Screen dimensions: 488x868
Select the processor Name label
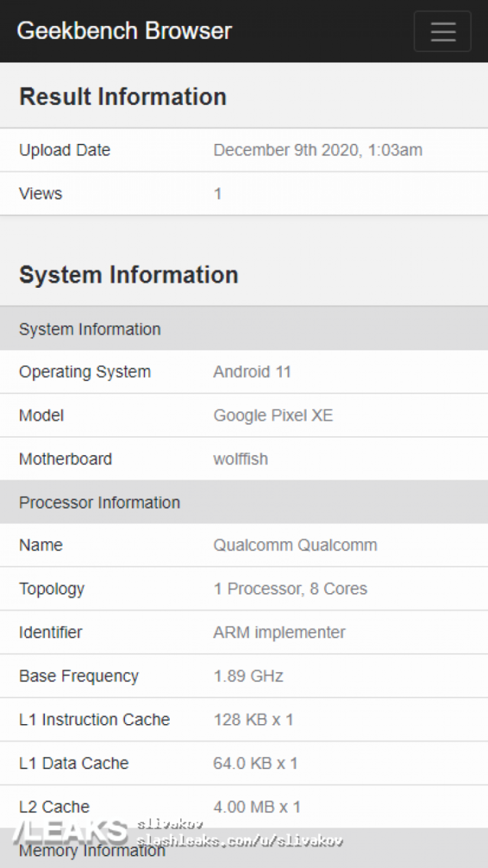pyautogui.click(x=40, y=545)
